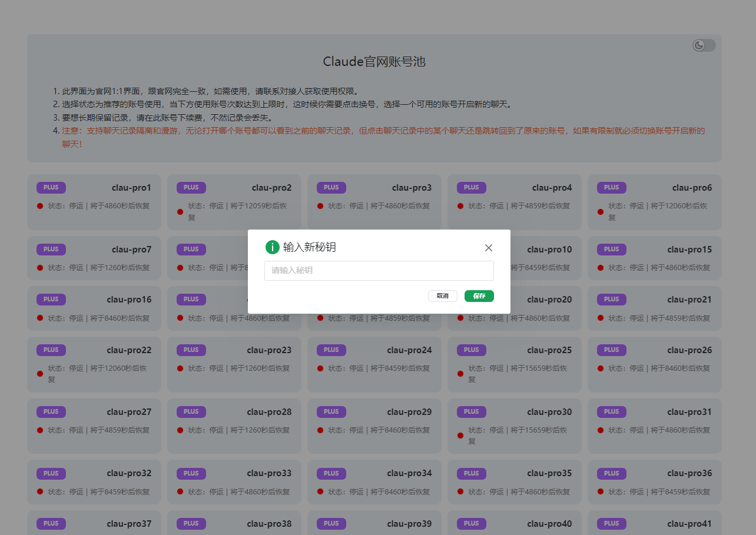Image resolution: width=756 pixels, height=535 pixels.
Task: Click the clau-pro39 account name
Action: [409, 524]
